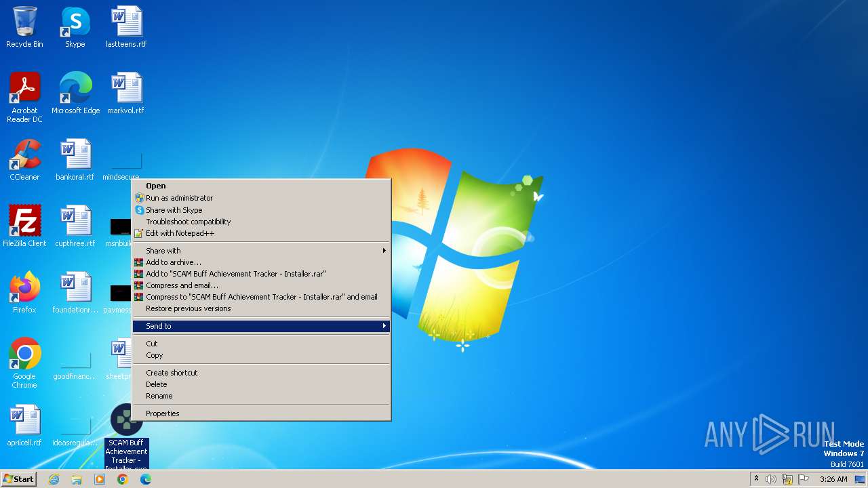868x488 pixels.
Task: Choose Open in the context menu
Action: tap(261, 186)
